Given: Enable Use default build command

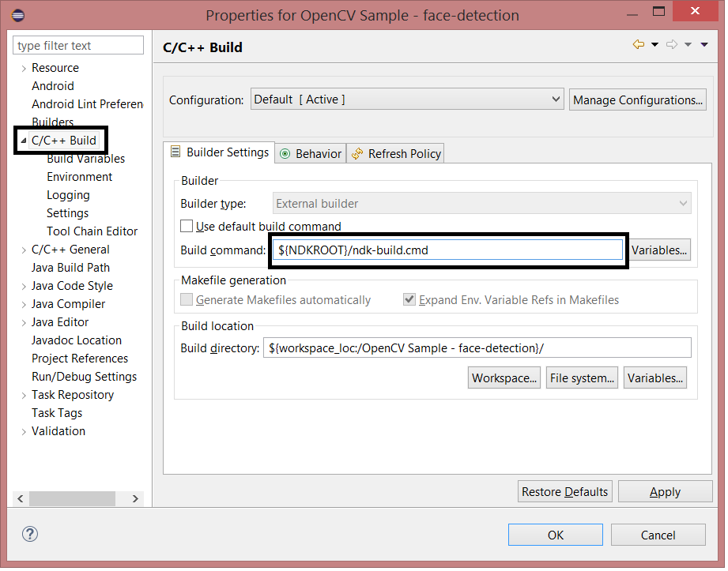Looking at the screenshot, I should 187,225.
